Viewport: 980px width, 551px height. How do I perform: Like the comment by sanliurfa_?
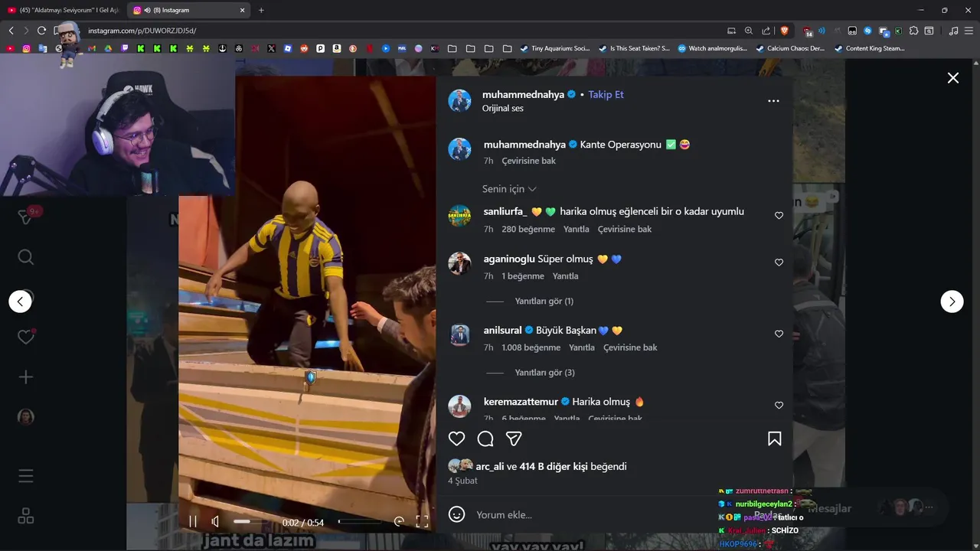779,216
